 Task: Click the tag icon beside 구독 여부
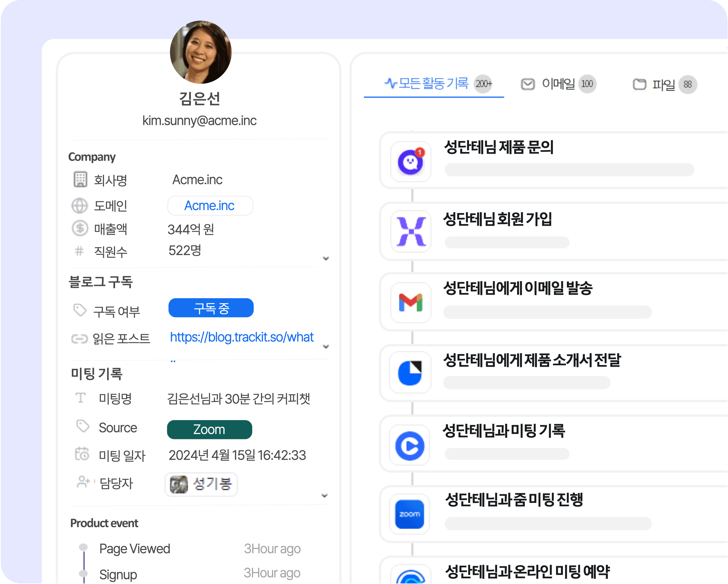click(x=80, y=310)
